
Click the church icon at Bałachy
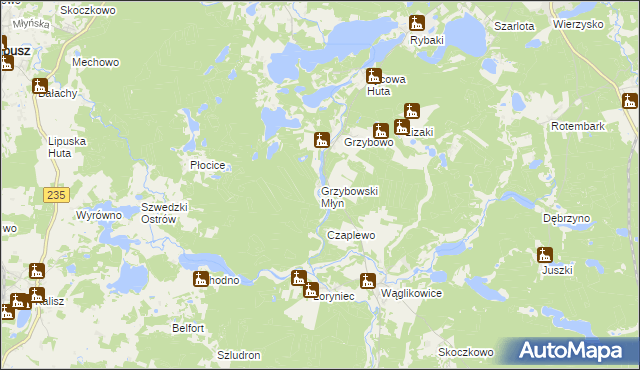(40, 86)
